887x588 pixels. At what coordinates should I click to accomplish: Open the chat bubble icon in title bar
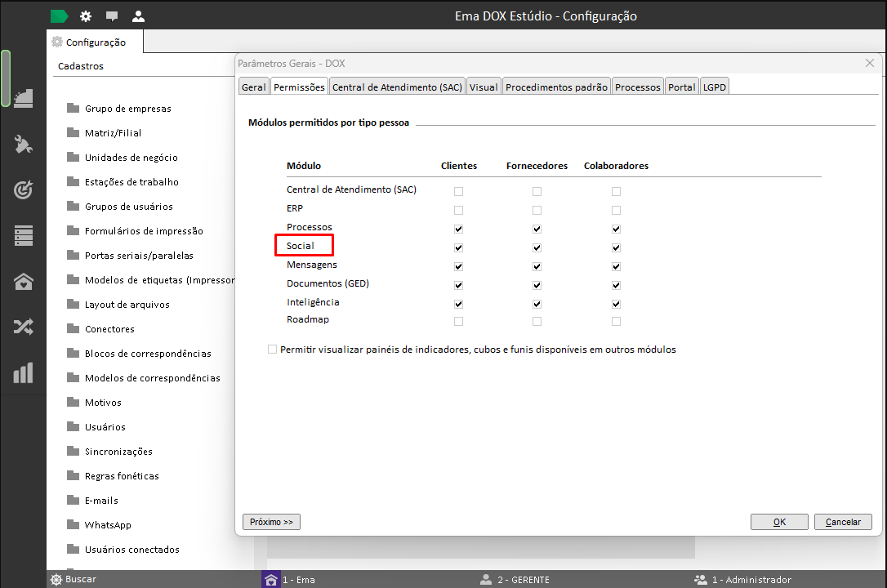pyautogui.click(x=112, y=16)
